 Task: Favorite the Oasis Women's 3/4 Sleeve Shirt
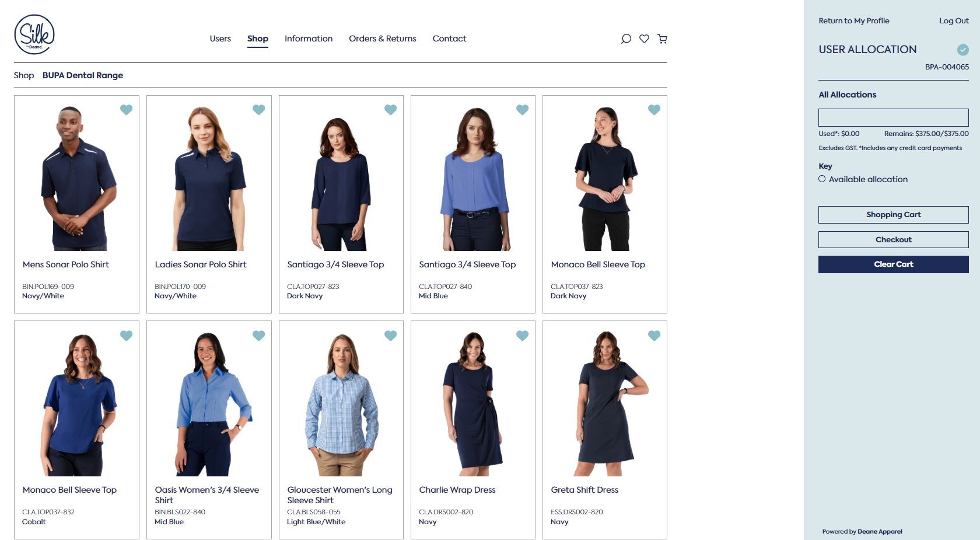tap(258, 336)
